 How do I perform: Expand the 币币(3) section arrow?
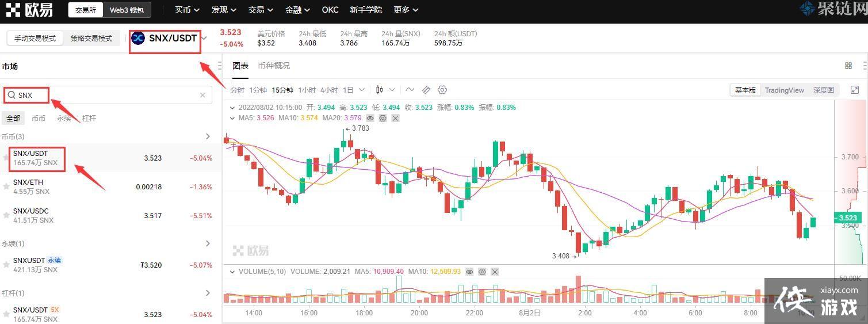coord(208,136)
